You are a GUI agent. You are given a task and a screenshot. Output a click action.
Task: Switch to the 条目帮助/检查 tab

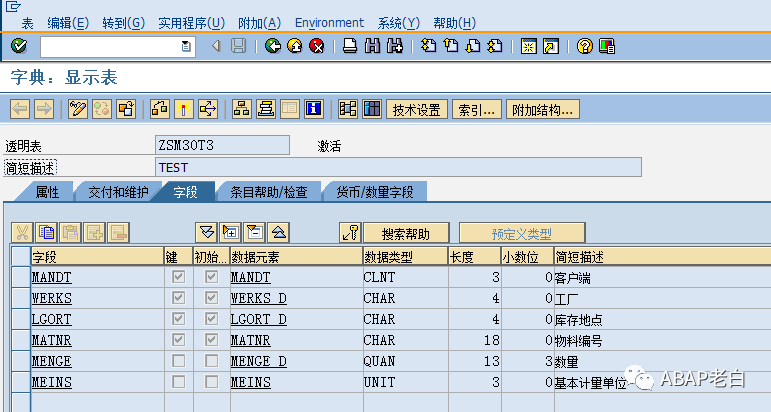(268, 192)
